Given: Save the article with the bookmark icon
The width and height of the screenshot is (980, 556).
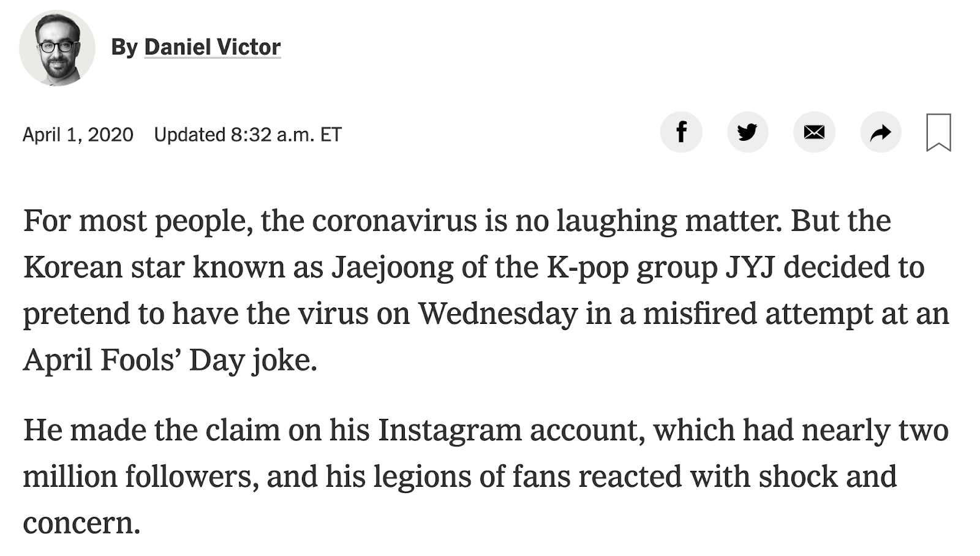Looking at the screenshot, I should click(x=938, y=132).
